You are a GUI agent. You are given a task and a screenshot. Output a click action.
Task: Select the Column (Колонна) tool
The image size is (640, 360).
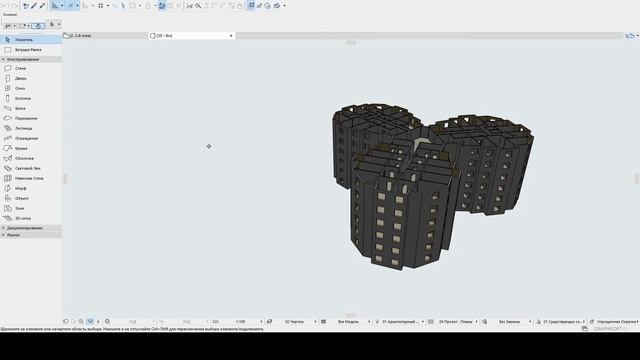coord(31,98)
